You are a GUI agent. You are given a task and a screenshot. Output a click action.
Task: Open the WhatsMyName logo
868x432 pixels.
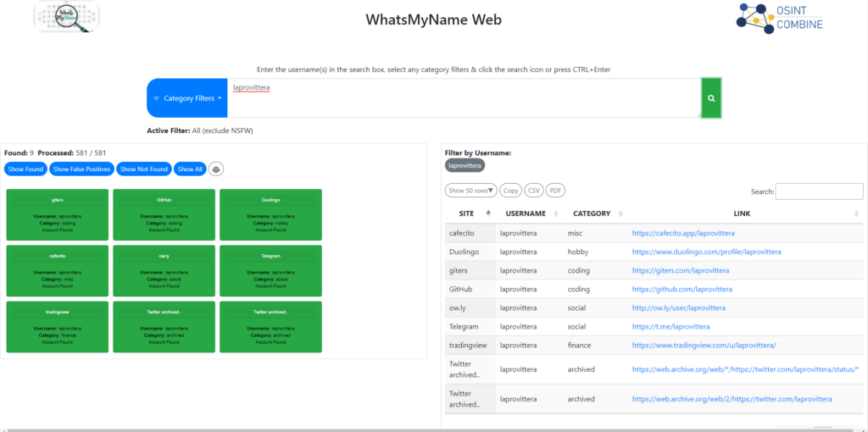pos(67,17)
